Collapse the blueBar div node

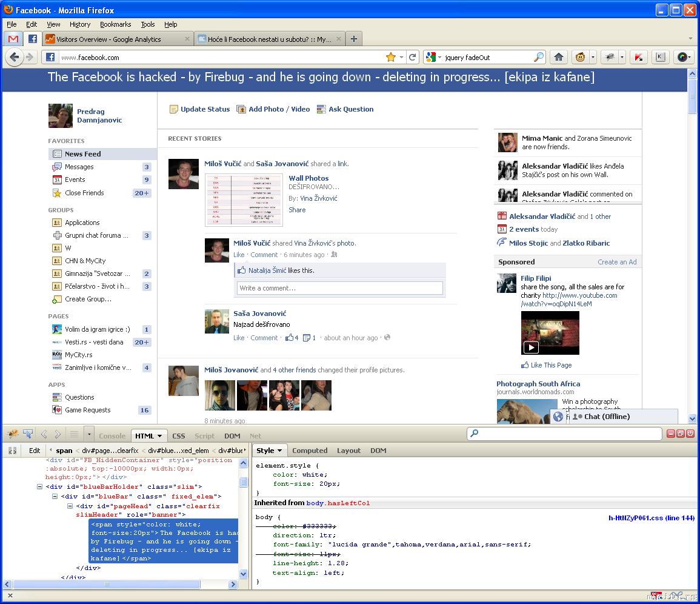click(x=55, y=496)
